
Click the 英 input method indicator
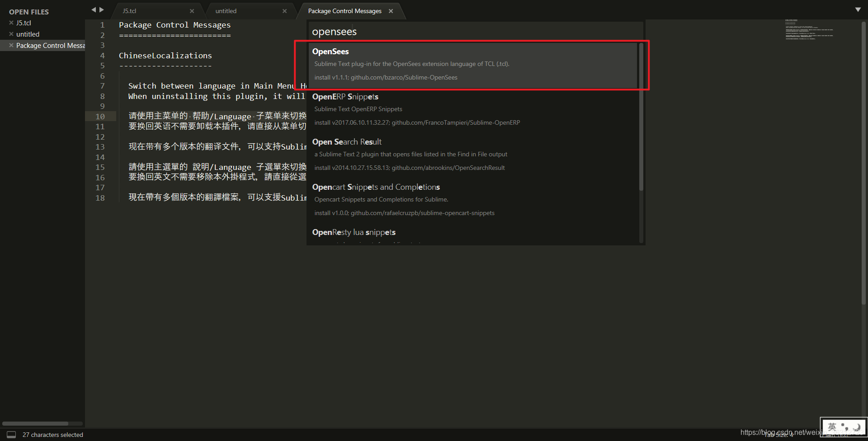[832, 427]
